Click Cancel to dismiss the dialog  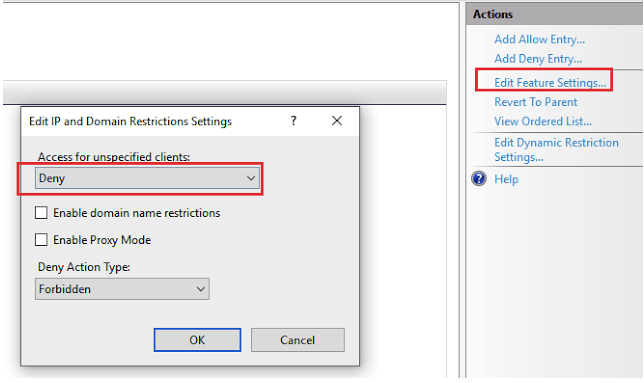pos(298,340)
